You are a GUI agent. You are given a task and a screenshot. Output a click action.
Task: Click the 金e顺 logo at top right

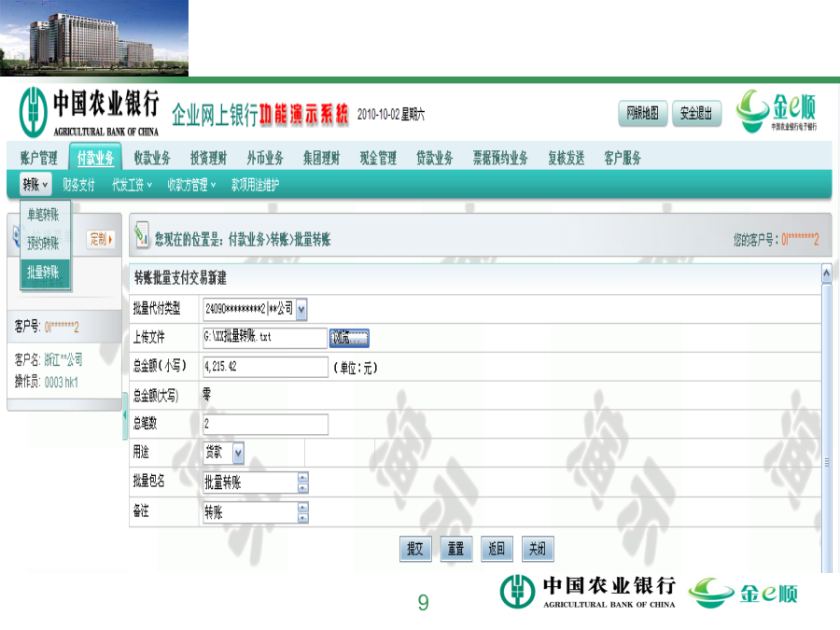777,111
